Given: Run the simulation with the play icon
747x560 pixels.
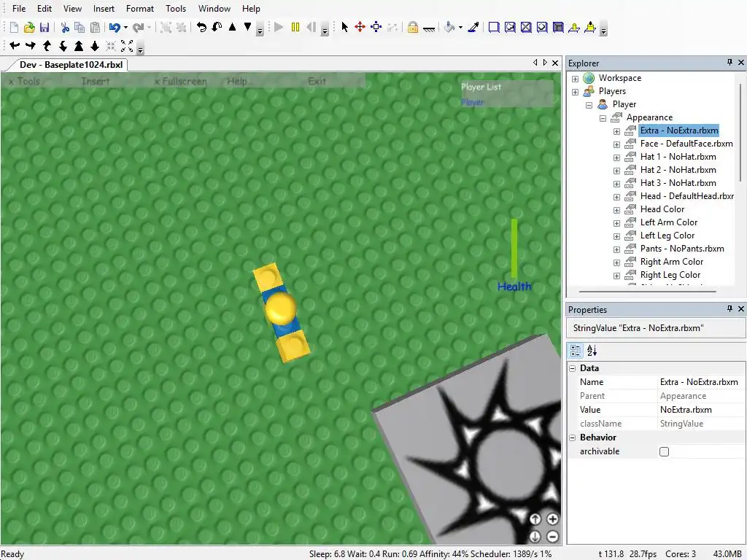Looking at the screenshot, I should 279,27.
